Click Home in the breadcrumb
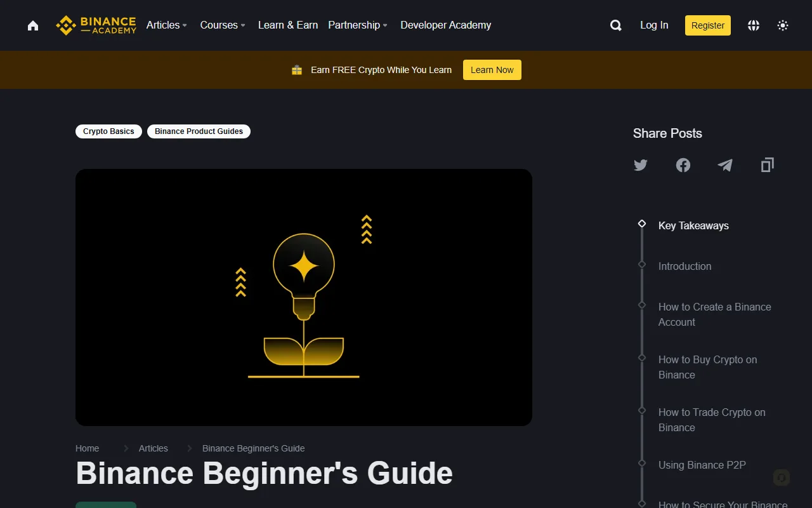This screenshot has width=812, height=508. [88, 448]
